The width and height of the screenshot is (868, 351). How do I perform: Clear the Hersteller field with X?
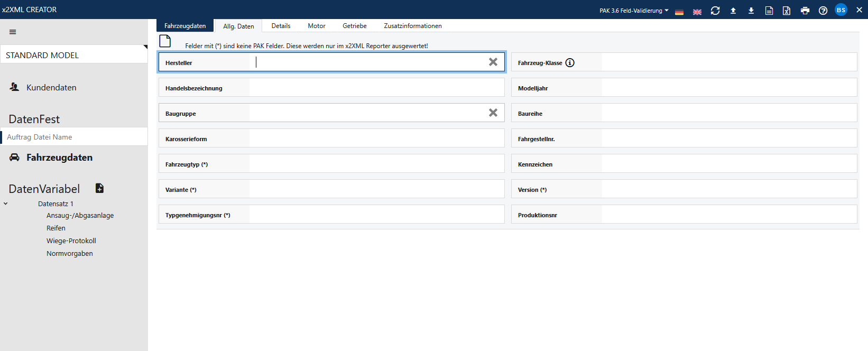coord(493,62)
